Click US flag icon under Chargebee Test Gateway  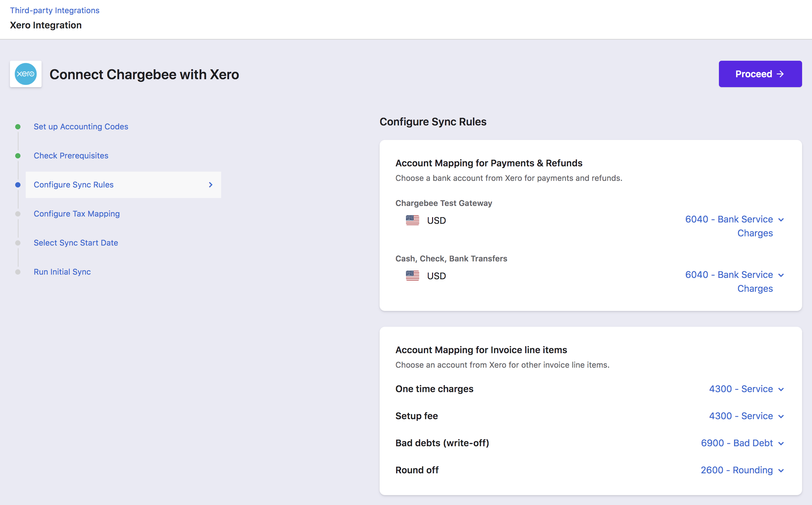pyautogui.click(x=413, y=220)
